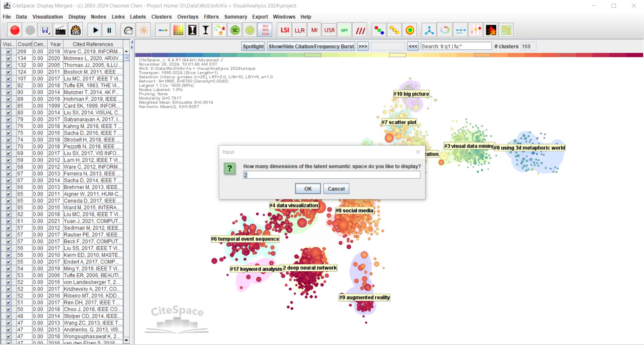Click the Spotlight button
Image resolution: width=644 pixels, height=345 pixels.
coord(253,46)
